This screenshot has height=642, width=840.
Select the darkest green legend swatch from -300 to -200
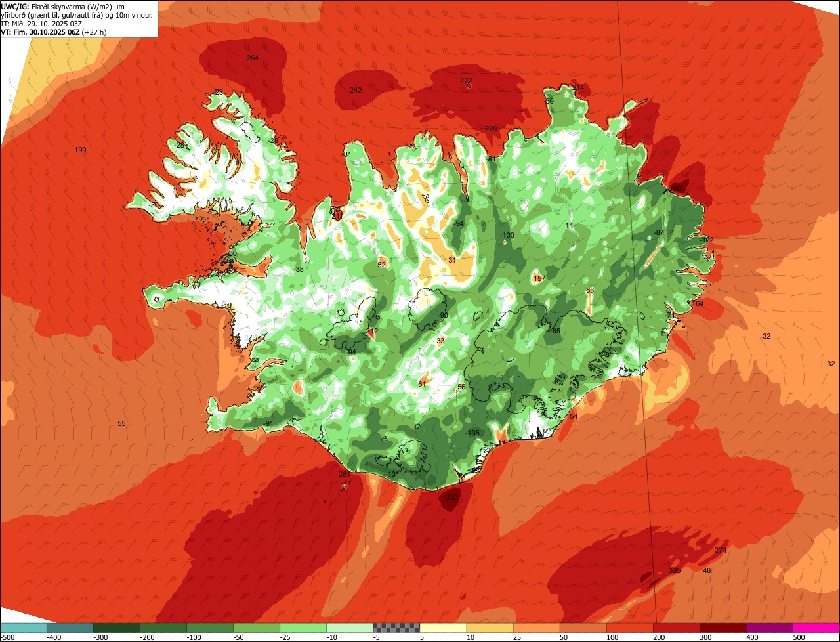click(x=116, y=628)
